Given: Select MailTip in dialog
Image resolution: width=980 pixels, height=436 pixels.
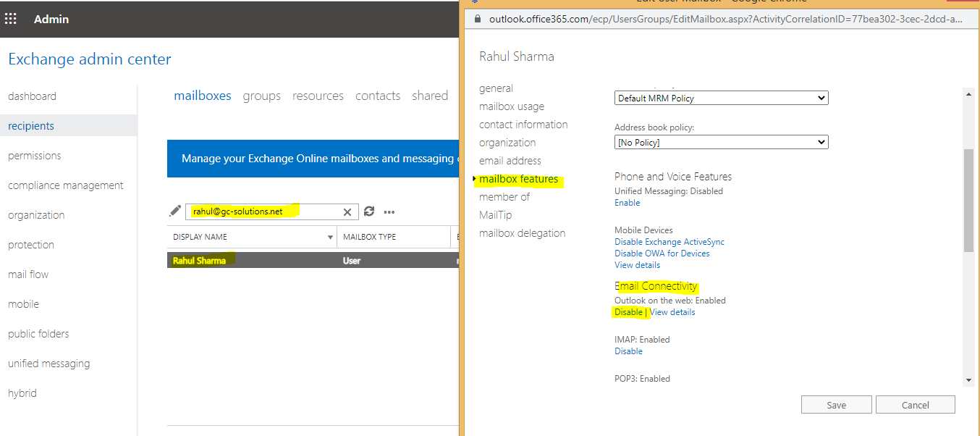Looking at the screenshot, I should [x=495, y=215].
